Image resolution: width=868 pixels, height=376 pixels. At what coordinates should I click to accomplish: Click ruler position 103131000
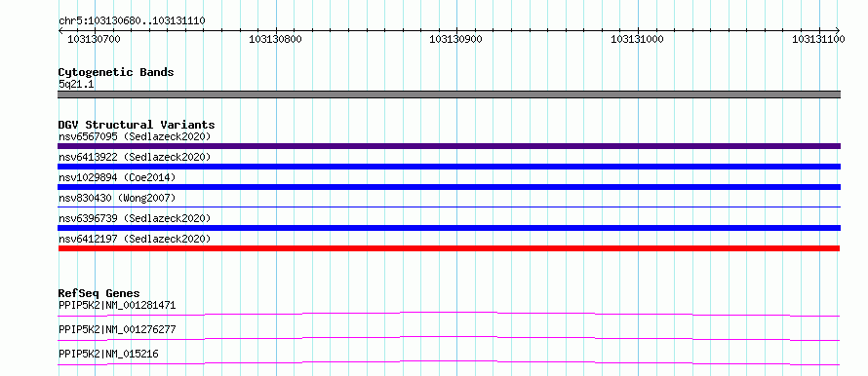637,39
